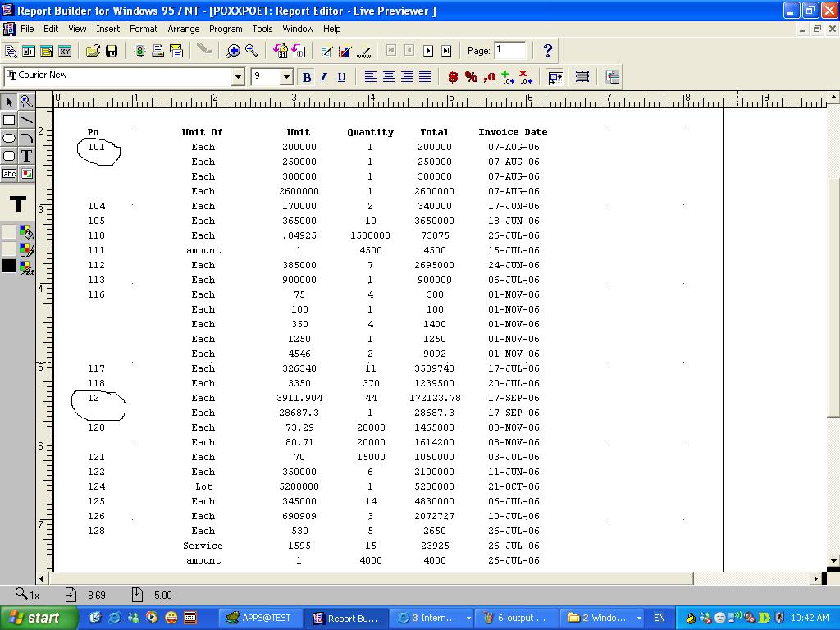Screen dimensions: 840x630
Task: Toggle Italic formatting
Action: [x=323, y=77]
